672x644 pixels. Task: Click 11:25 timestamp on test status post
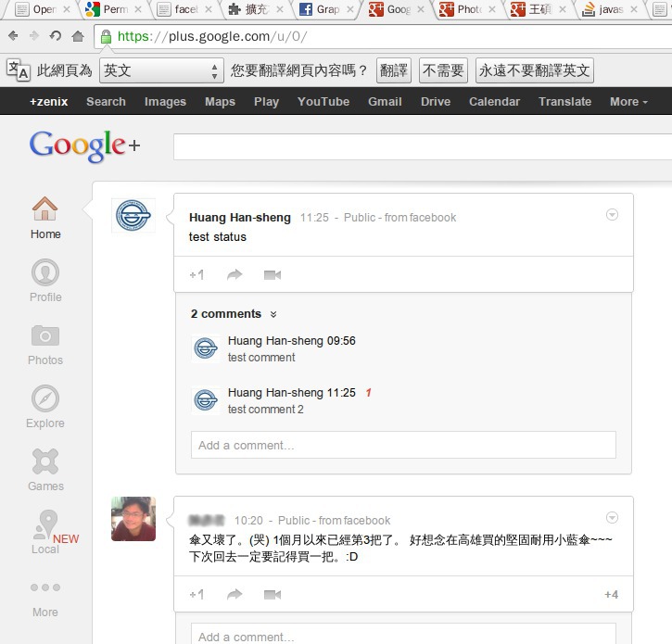[x=314, y=218]
